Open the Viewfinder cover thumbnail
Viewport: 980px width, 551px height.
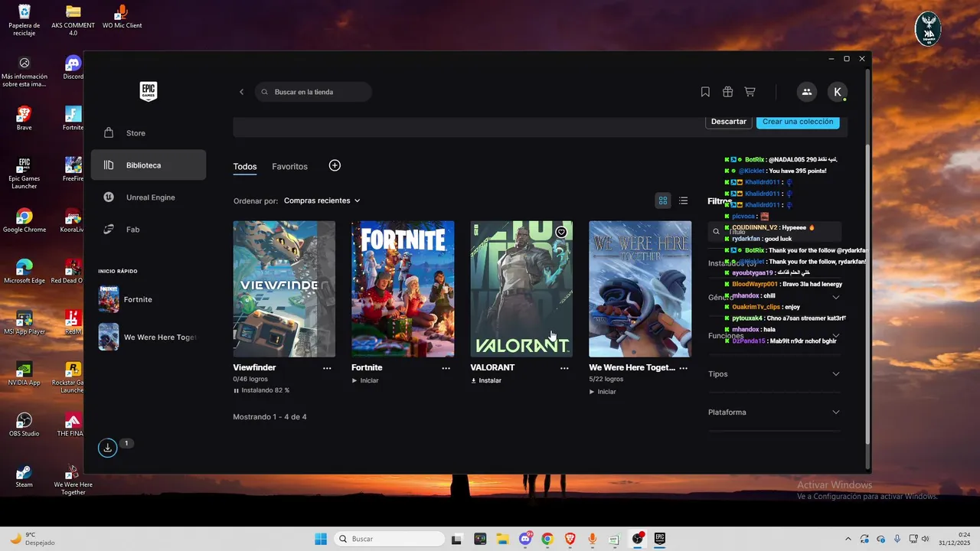[284, 289]
